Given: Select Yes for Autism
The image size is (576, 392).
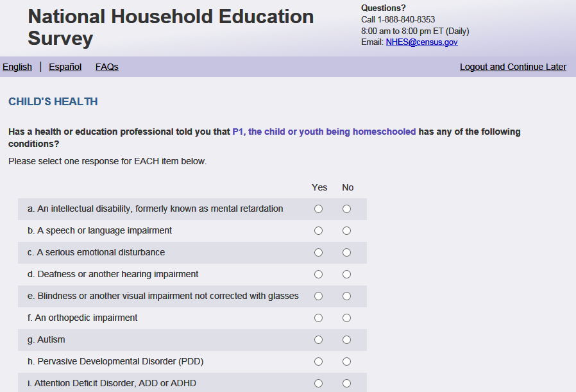Looking at the screenshot, I should click(x=319, y=340).
